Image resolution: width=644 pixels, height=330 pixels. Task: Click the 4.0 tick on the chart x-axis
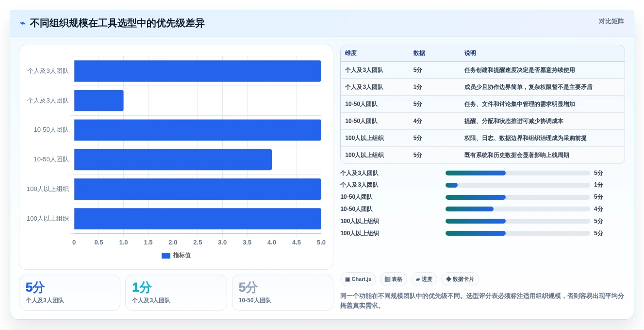(x=272, y=243)
